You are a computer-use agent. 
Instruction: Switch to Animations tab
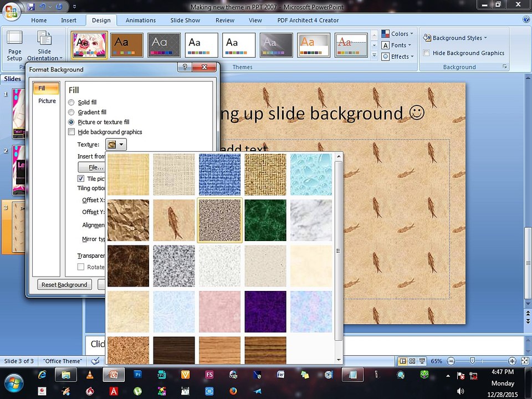[140, 21]
